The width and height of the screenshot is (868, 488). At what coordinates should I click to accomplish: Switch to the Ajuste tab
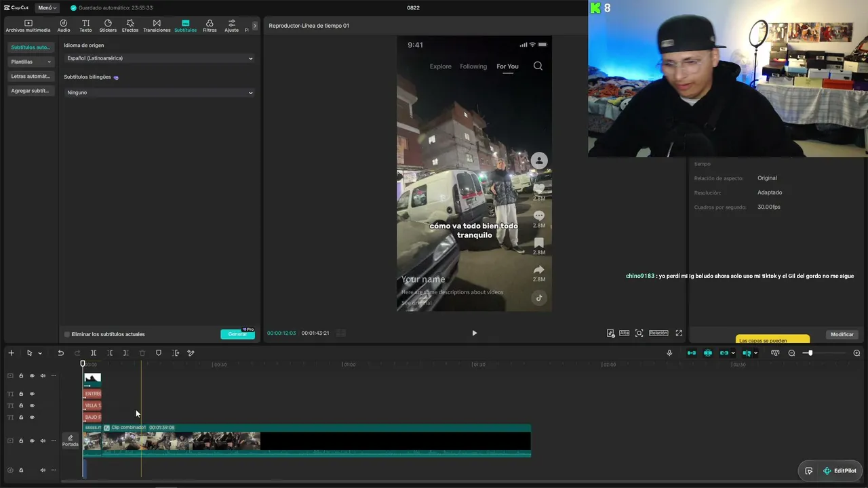(x=232, y=26)
